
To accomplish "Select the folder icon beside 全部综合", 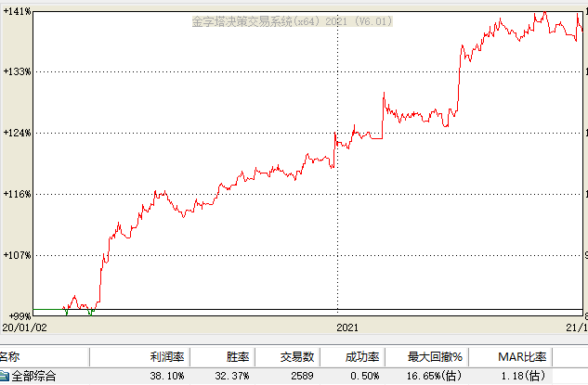I will pyautogui.click(x=4, y=376).
